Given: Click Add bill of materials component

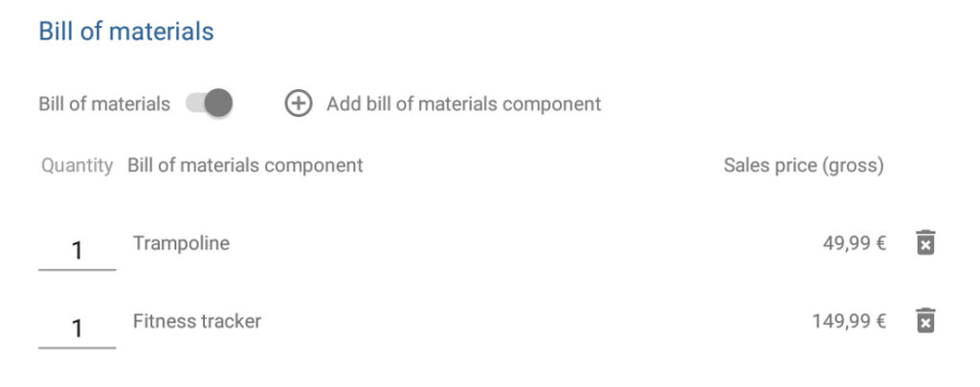Looking at the screenshot, I should tap(463, 103).
